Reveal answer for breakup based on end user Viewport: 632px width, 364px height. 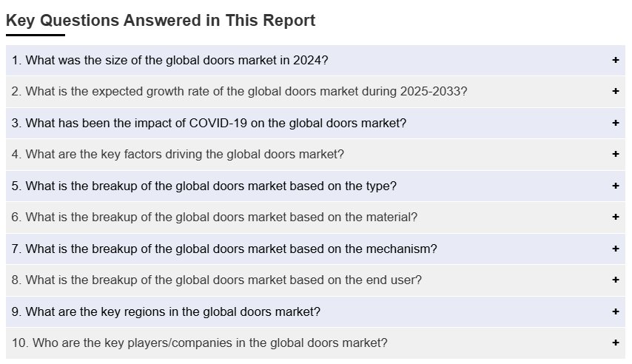tap(216, 280)
